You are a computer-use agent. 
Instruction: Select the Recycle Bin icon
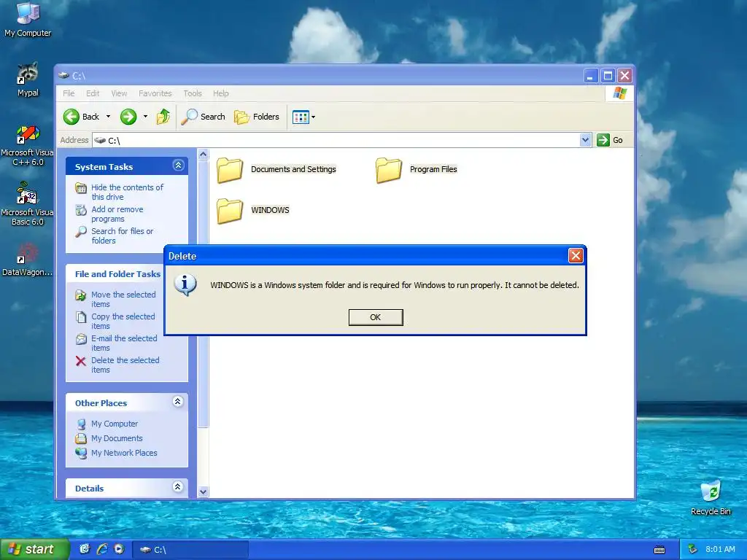tap(711, 498)
